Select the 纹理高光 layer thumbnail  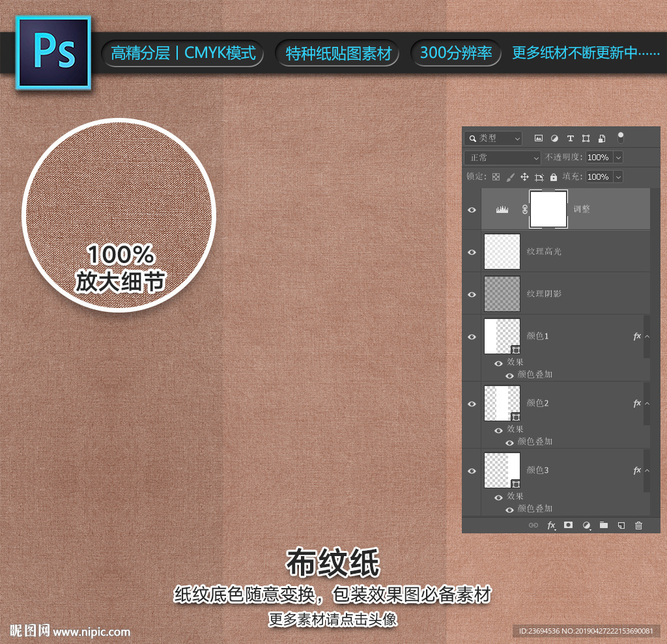coord(502,251)
